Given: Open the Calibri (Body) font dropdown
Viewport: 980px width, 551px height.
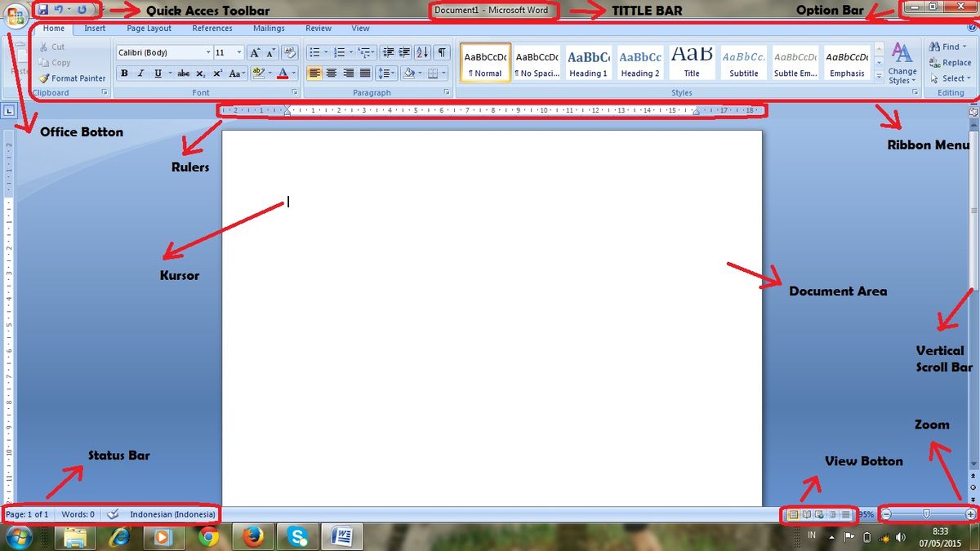Looking at the screenshot, I should pyautogui.click(x=207, y=52).
